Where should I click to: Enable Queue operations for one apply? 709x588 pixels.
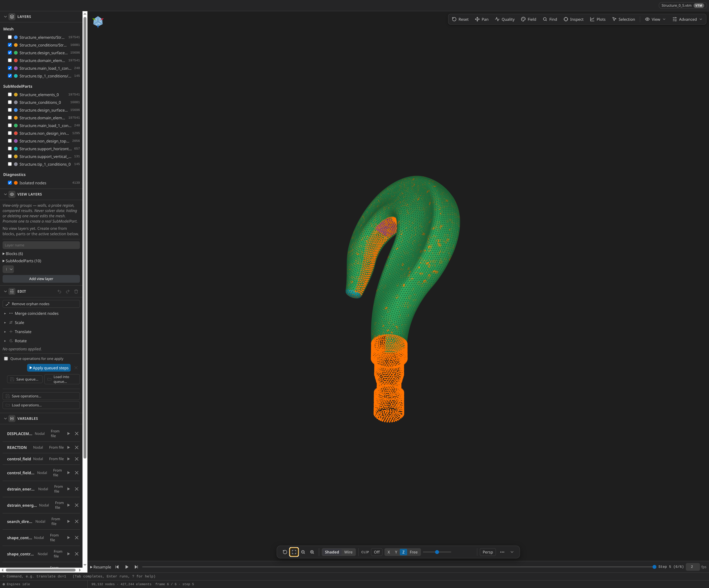point(6,359)
